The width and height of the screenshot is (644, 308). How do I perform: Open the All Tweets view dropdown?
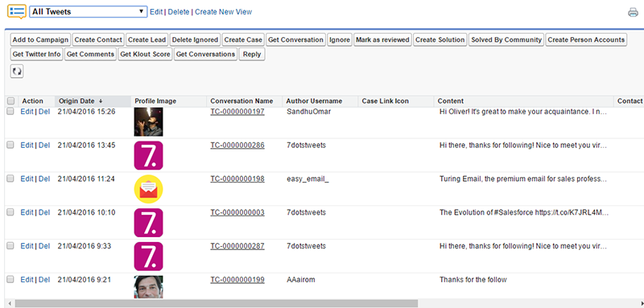[x=89, y=12]
